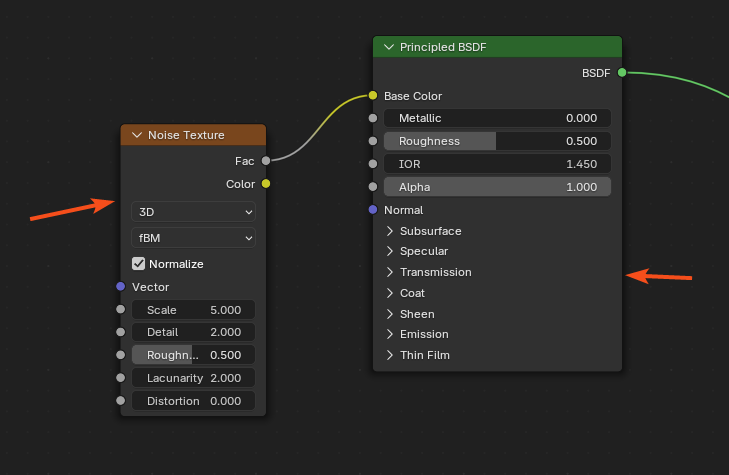Click the Detail input socket
The width and height of the screenshot is (729, 475).
(120, 332)
